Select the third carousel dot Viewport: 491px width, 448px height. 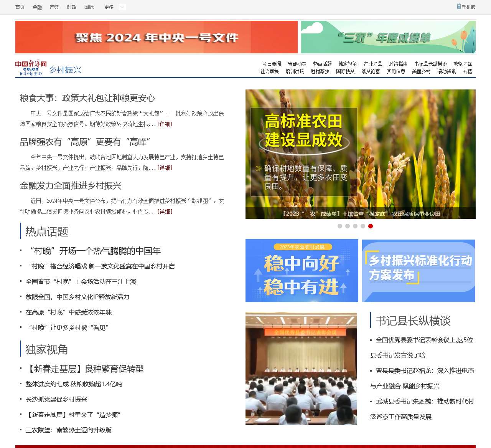(355, 226)
